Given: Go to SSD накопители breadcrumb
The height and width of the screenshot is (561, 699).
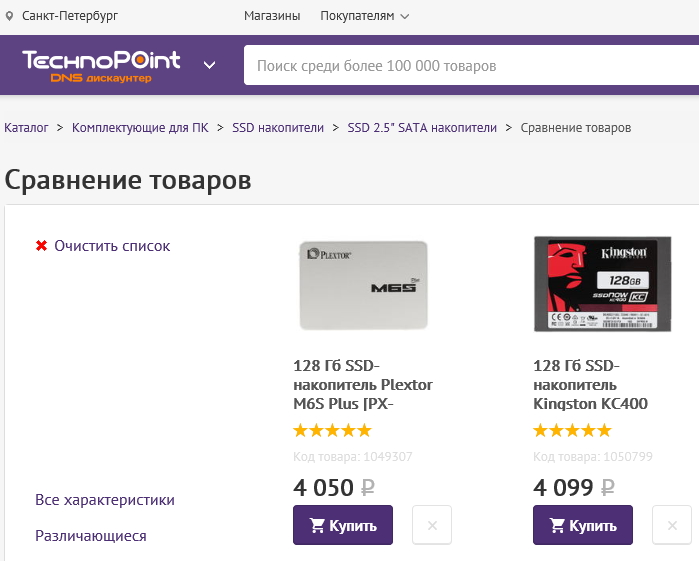Looking at the screenshot, I should (x=278, y=128).
